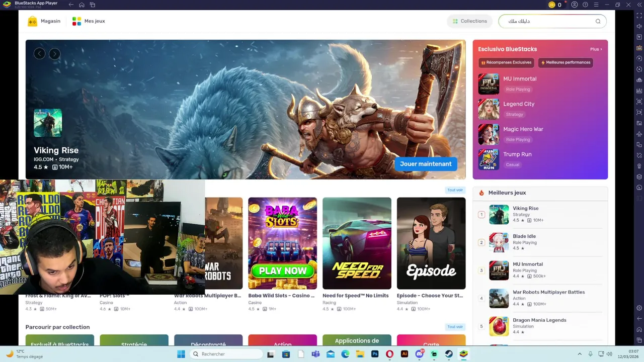Go back with the title bar arrow
The height and width of the screenshot is (362, 644).
[71, 5]
